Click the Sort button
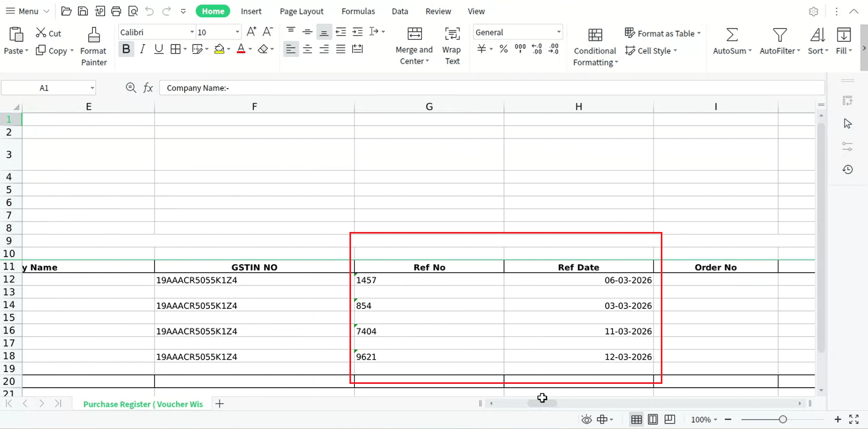Screen dimensions: 868x429 pyautogui.click(x=818, y=41)
